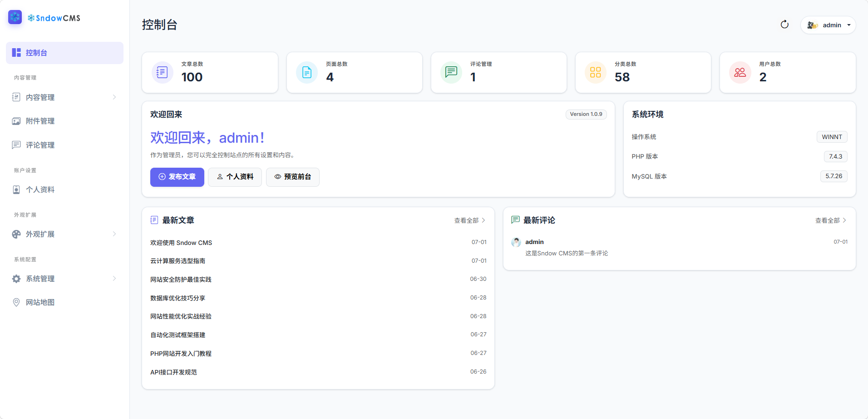Open article 自动化测试框架搭建
This screenshot has width=868, height=419.
[178, 335]
